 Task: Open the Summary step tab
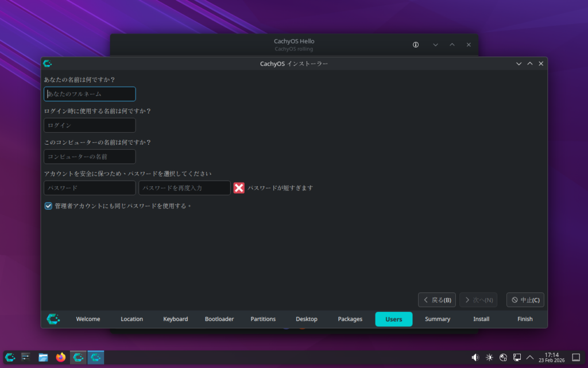tap(438, 319)
